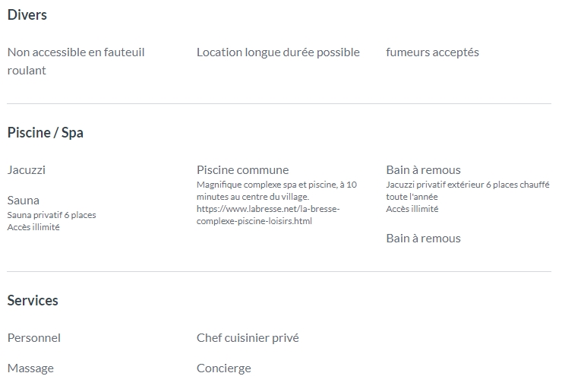Click Accès illimité under Sauna
The width and height of the screenshot is (562, 392).
tap(33, 227)
